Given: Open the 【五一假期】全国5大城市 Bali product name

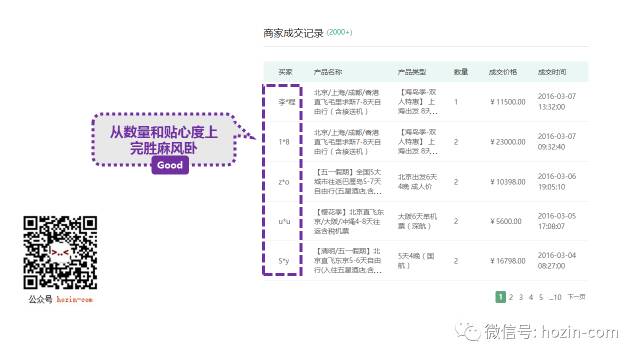Looking at the screenshot, I should tap(348, 182).
